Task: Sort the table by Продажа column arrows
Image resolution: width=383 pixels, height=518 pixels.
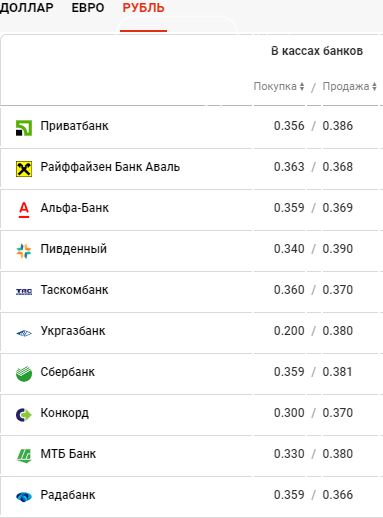Action: point(374,86)
